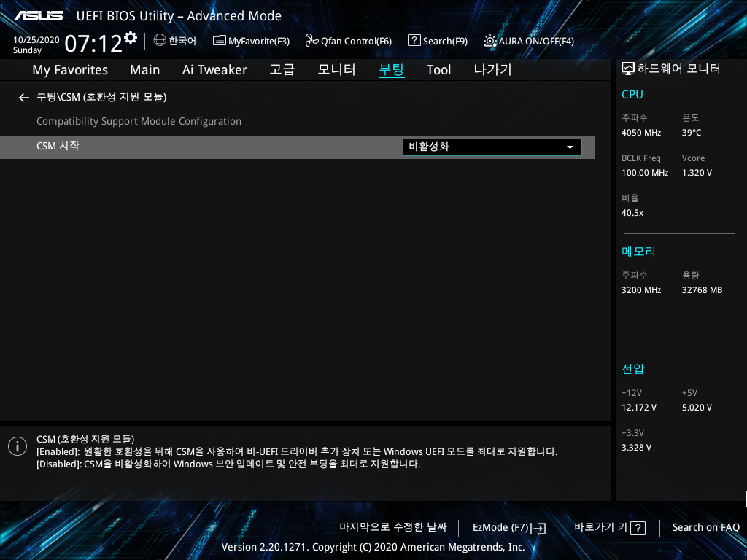The width and height of the screenshot is (747, 560).
Task: Toggle AURA ON/OFF light icon
Action: point(489,41)
